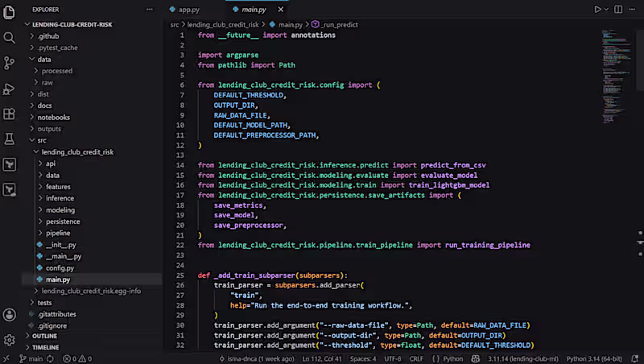This screenshot has height=364, width=644.
Task: Click the git blame author status entry
Action: [x=257, y=358]
